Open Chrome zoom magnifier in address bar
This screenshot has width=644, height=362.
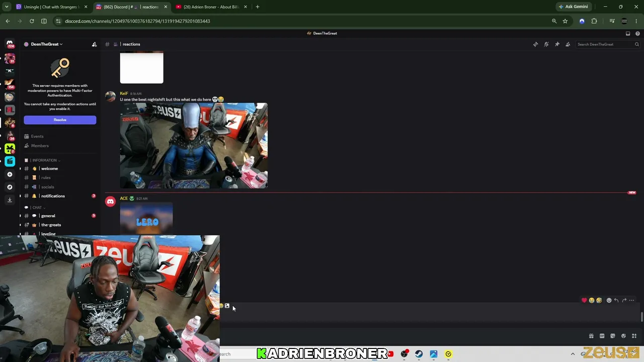(554, 21)
